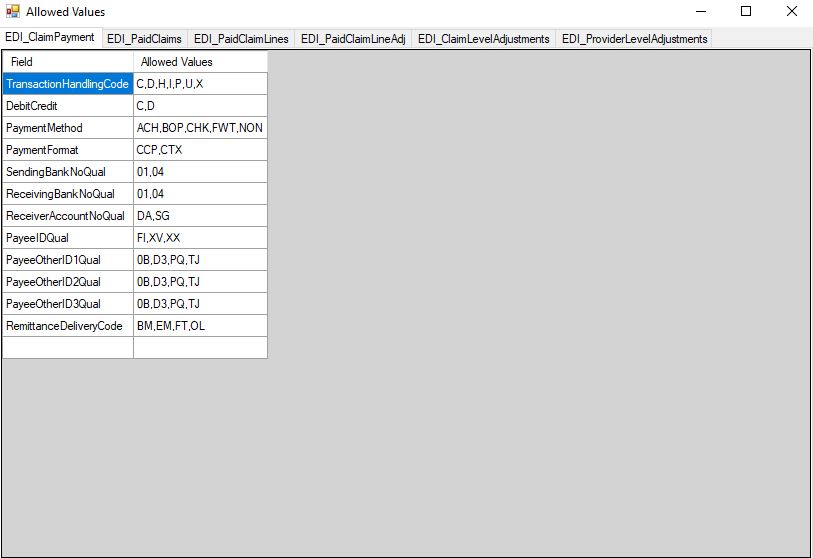Click the Allowed Values column header
The image size is (813, 558).
(x=201, y=62)
